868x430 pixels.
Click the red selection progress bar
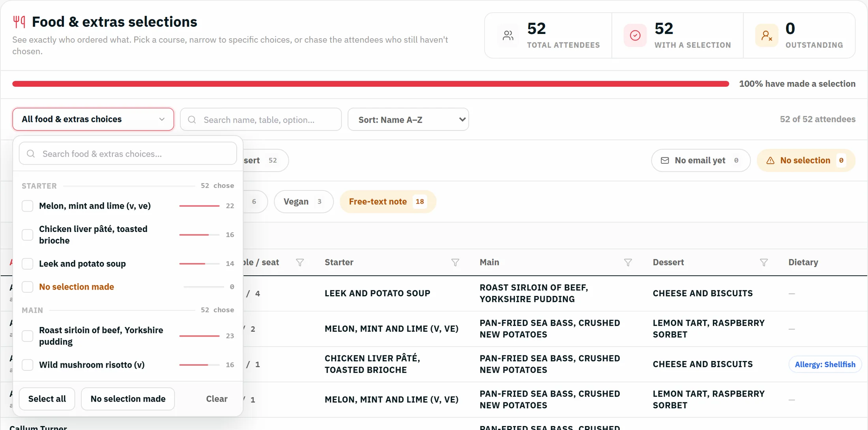(370, 84)
